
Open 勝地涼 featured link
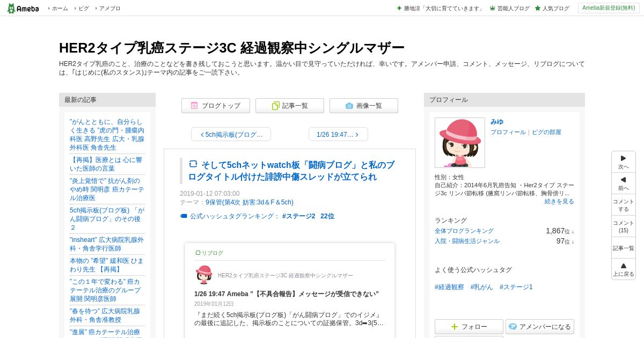440,9
